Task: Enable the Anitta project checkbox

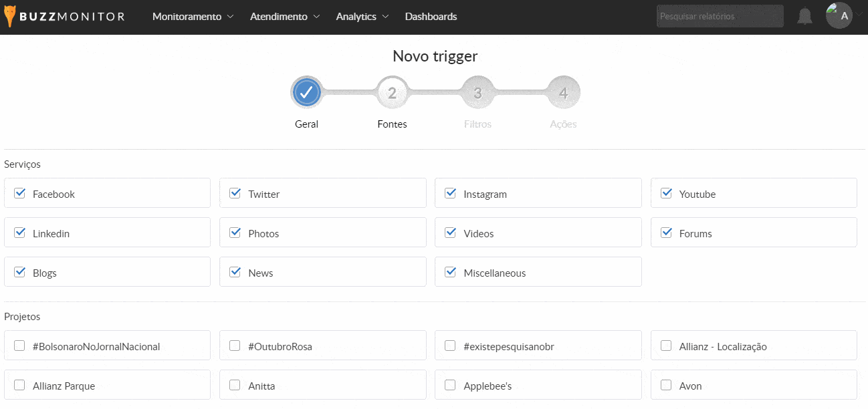Action: click(235, 386)
